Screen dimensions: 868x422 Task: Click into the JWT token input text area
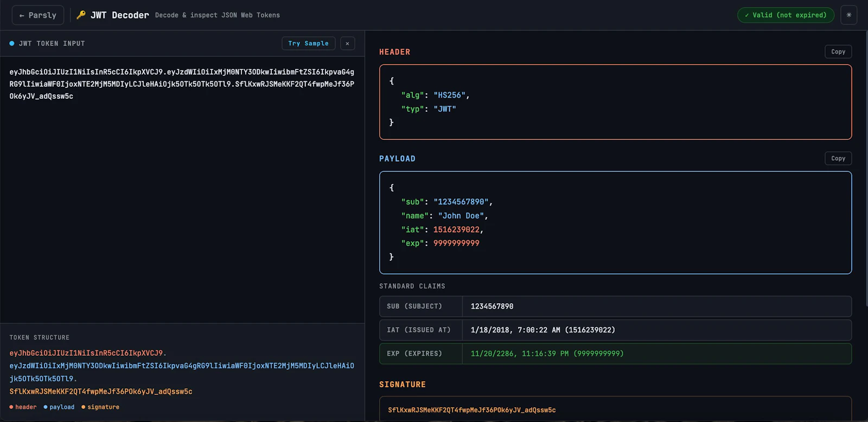pyautogui.click(x=182, y=189)
